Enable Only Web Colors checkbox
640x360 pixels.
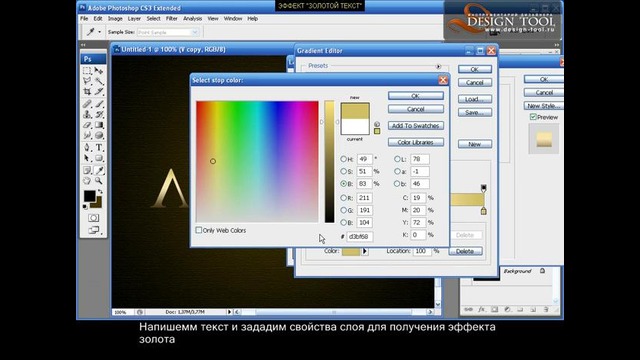199,230
